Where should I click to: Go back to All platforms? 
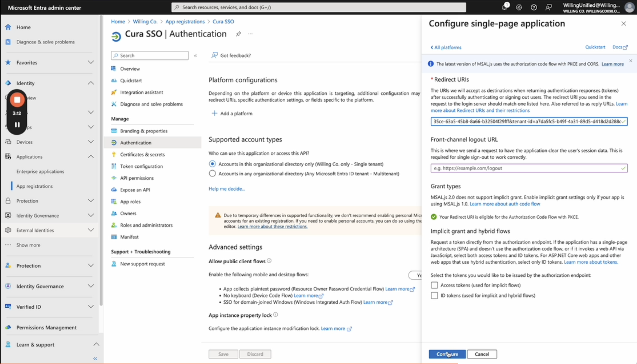click(x=446, y=47)
